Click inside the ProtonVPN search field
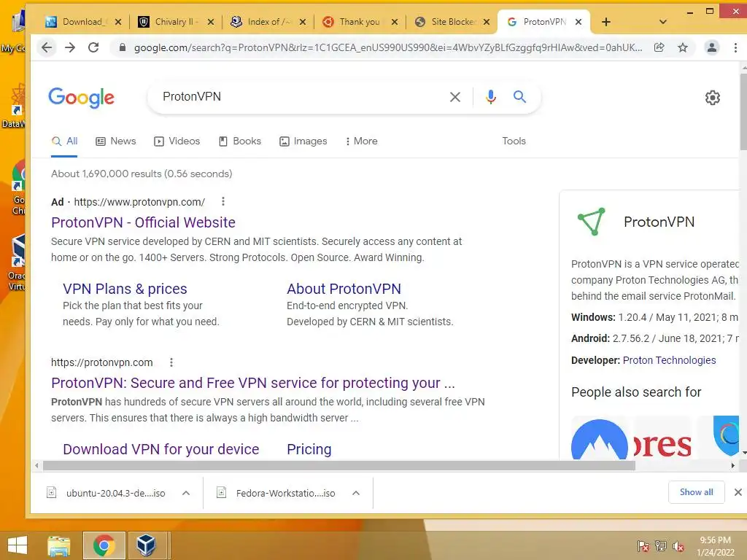 click(x=300, y=97)
